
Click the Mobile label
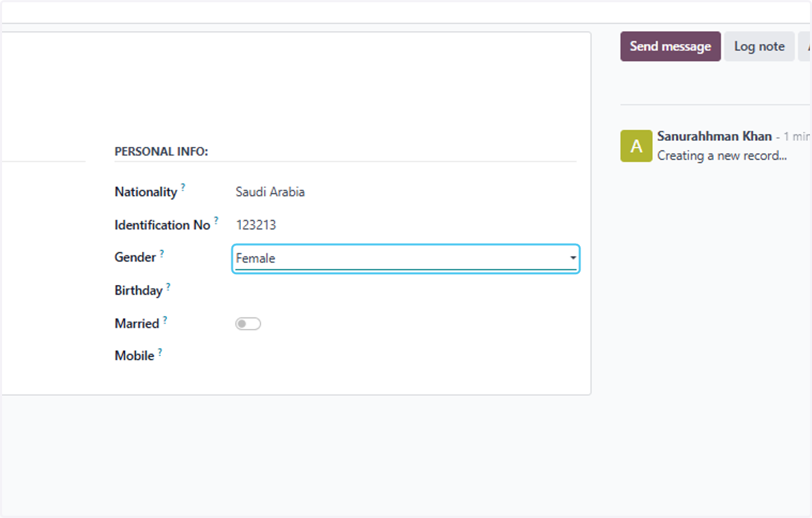135,355
